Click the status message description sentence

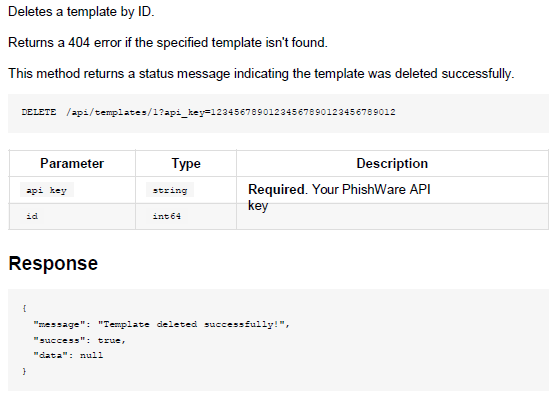pyautogui.click(x=261, y=74)
